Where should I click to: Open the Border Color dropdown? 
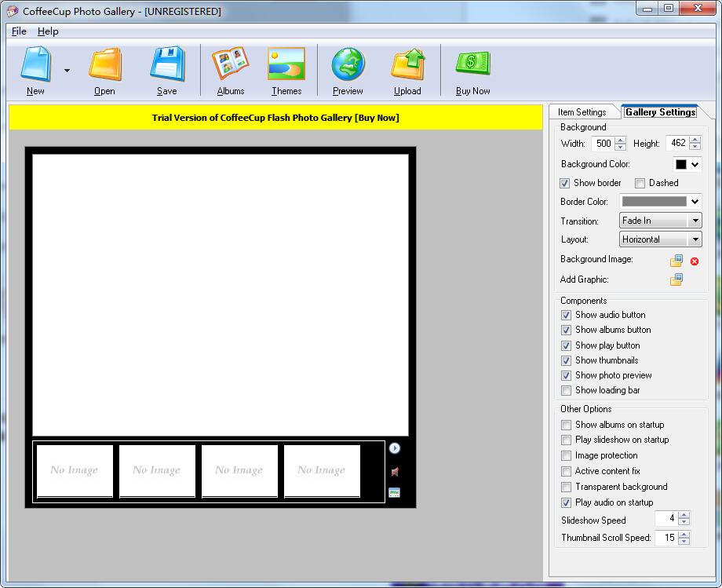click(660, 202)
